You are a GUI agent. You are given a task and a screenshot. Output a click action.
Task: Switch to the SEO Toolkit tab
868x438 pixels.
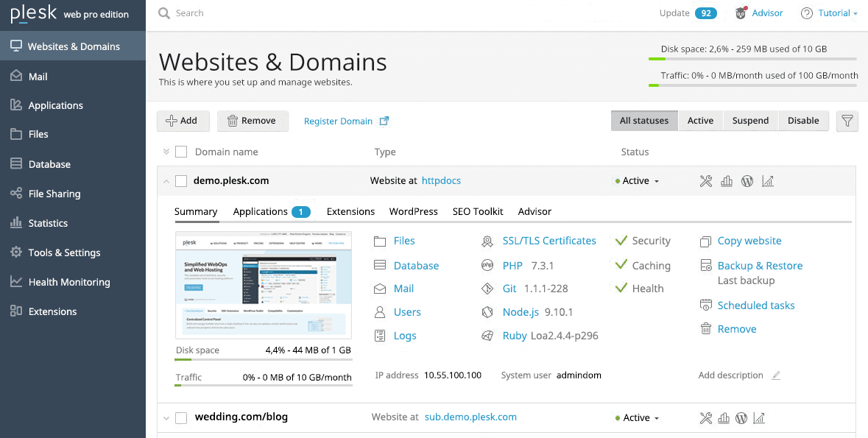coord(478,211)
